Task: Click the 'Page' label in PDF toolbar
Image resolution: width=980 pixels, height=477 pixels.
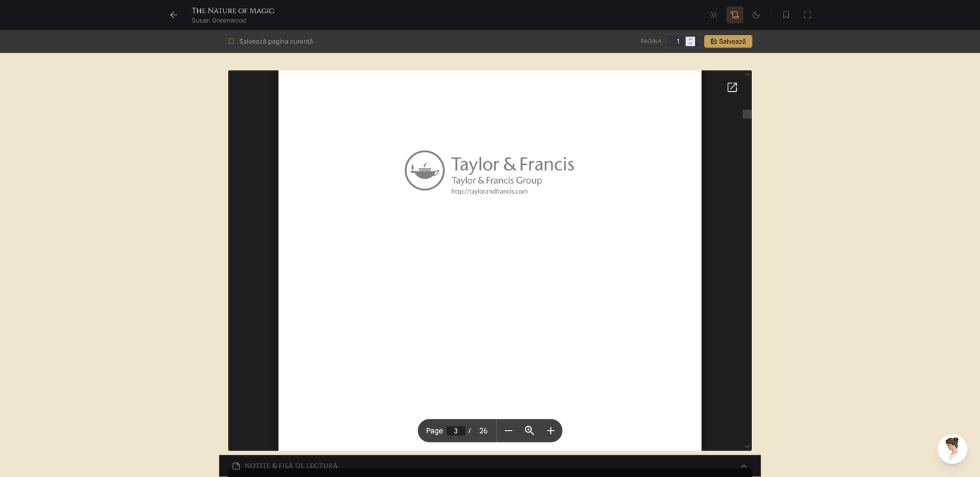Action: click(x=434, y=430)
